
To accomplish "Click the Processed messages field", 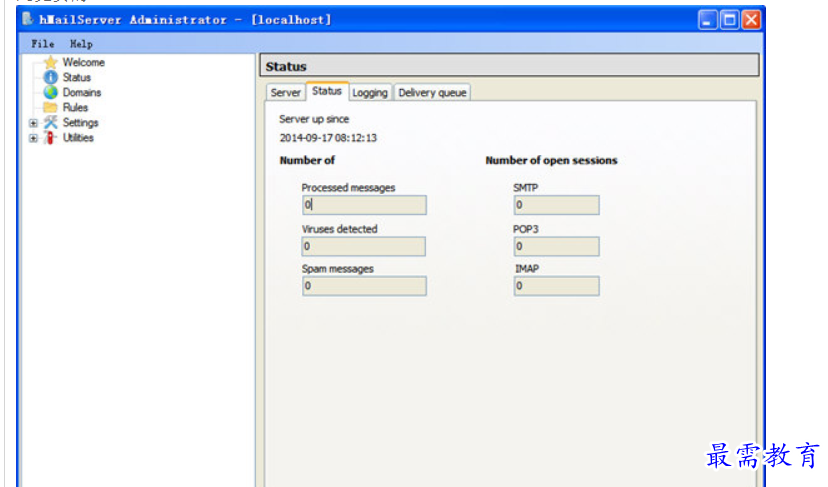I will tap(364, 205).
